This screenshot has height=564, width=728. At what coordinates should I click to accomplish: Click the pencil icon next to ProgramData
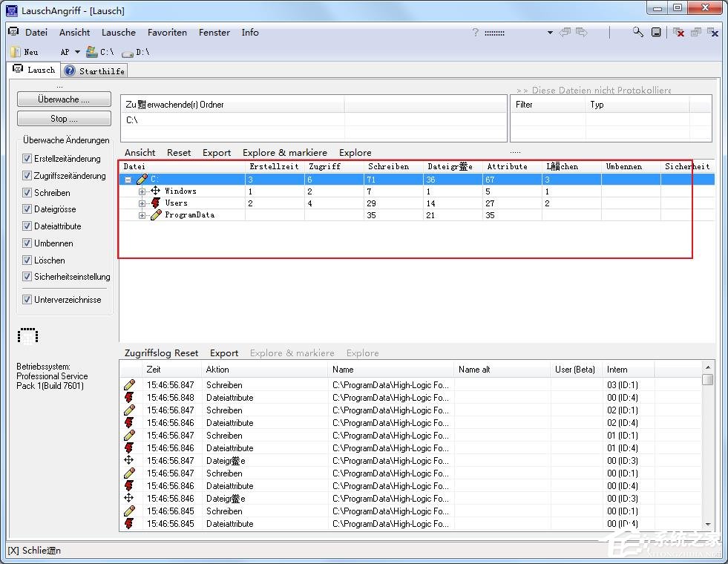[x=156, y=215]
